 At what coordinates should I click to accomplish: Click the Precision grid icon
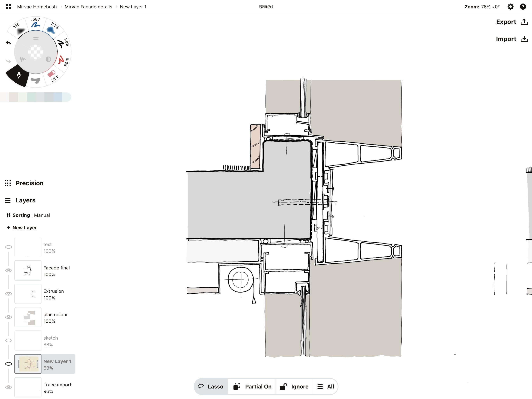pos(8,183)
